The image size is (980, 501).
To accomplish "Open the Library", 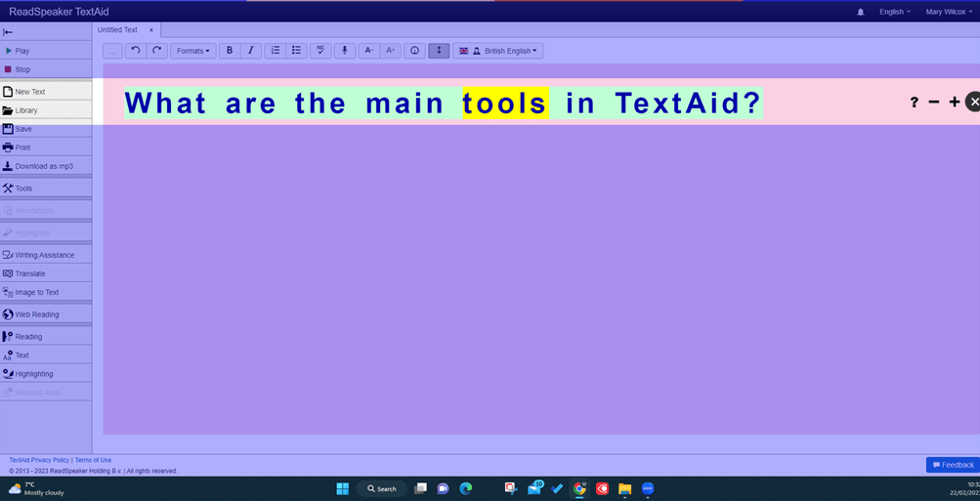I will click(x=46, y=110).
